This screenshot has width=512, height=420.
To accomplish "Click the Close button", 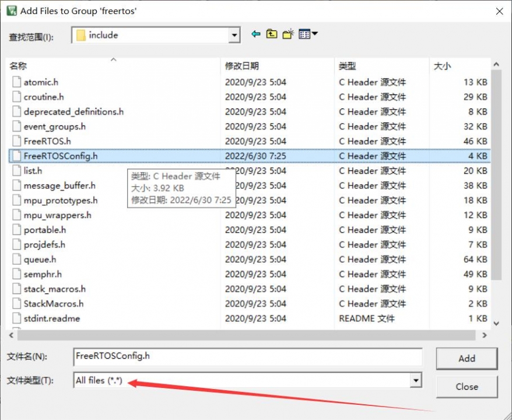I will pyautogui.click(x=467, y=386).
